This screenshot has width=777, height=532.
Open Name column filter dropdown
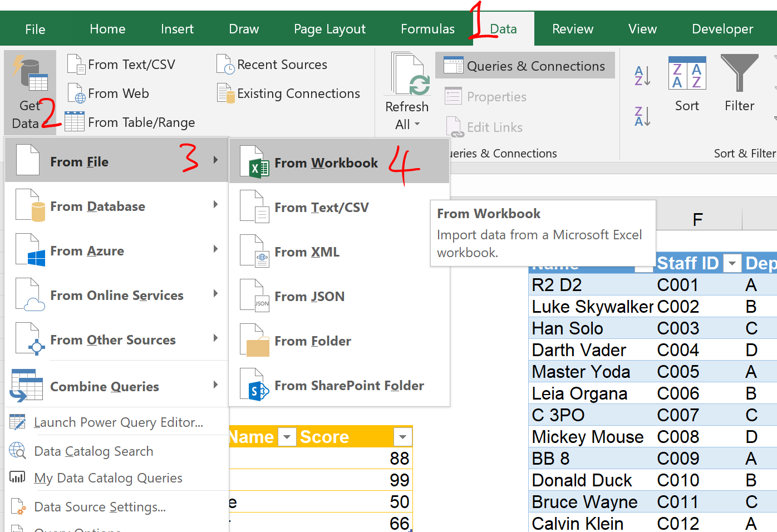point(287,437)
